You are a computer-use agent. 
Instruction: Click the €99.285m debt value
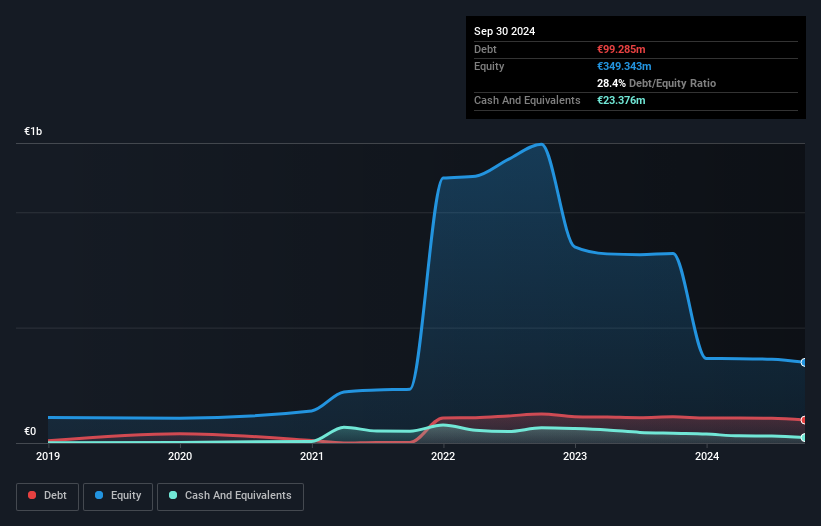click(621, 49)
